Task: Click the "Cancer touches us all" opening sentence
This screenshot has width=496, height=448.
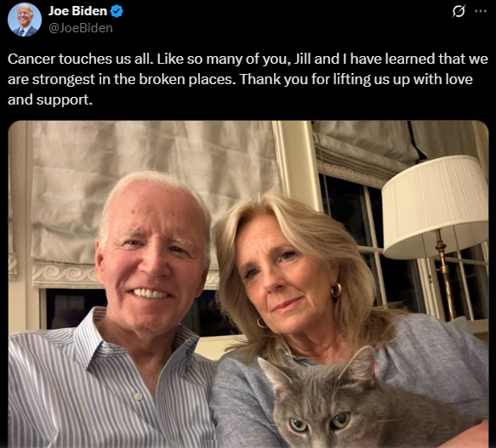Action: [x=81, y=59]
